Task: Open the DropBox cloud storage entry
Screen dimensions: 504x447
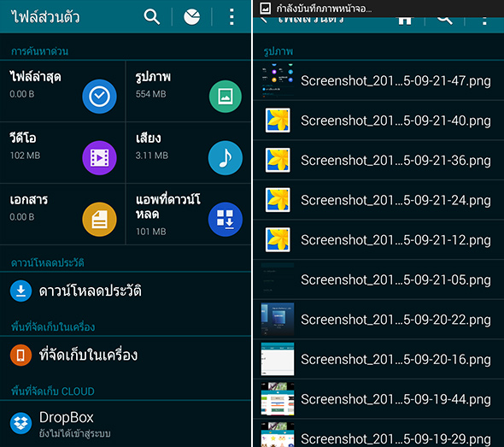Action: [x=126, y=424]
